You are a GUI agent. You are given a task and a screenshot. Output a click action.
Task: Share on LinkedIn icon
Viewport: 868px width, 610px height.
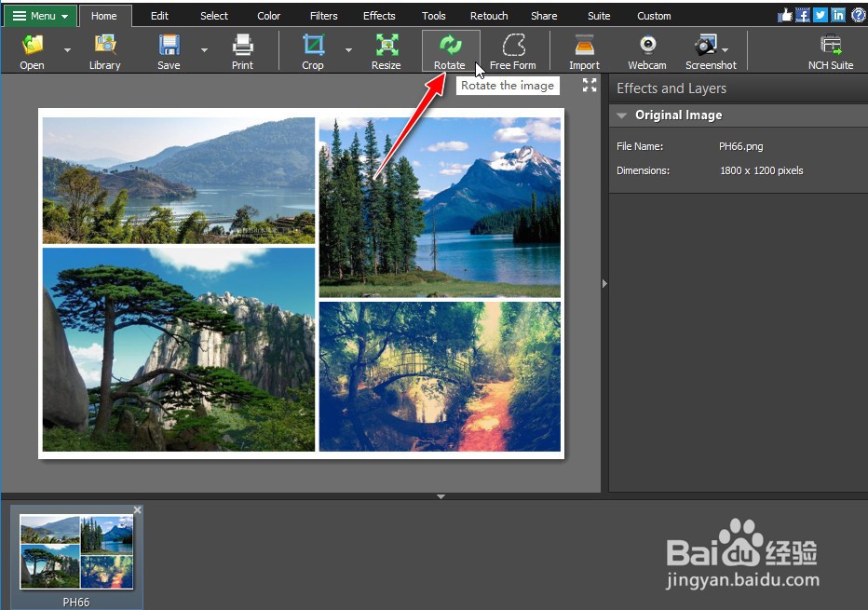click(838, 15)
